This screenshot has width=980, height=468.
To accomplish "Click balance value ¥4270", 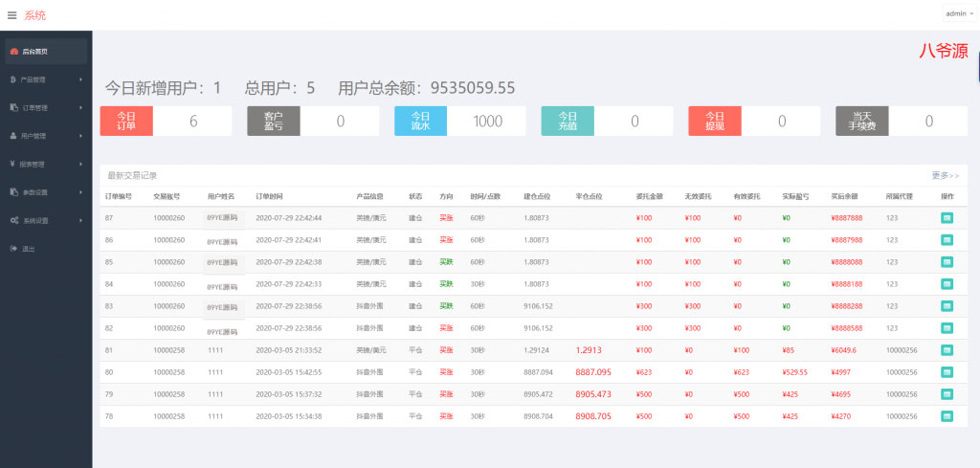I will tap(841, 416).
